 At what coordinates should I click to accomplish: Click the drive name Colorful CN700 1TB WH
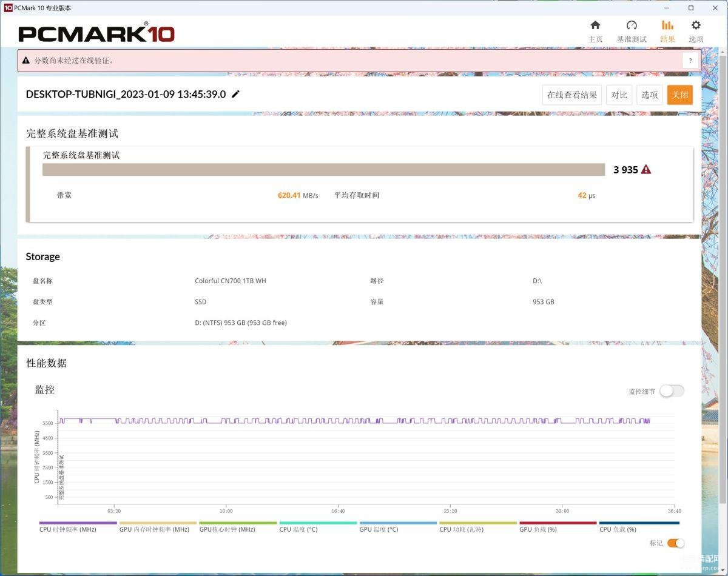[x=231, y=281]
